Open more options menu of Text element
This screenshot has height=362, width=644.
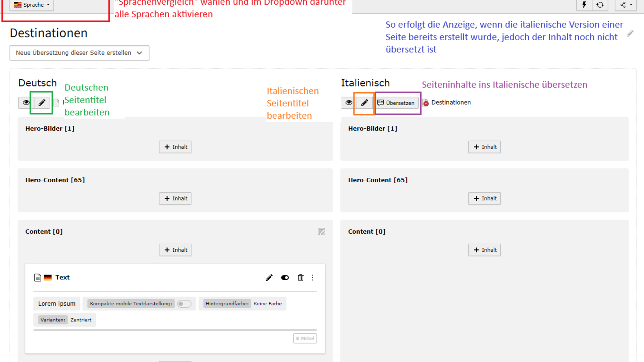click(x=313, y=278)
